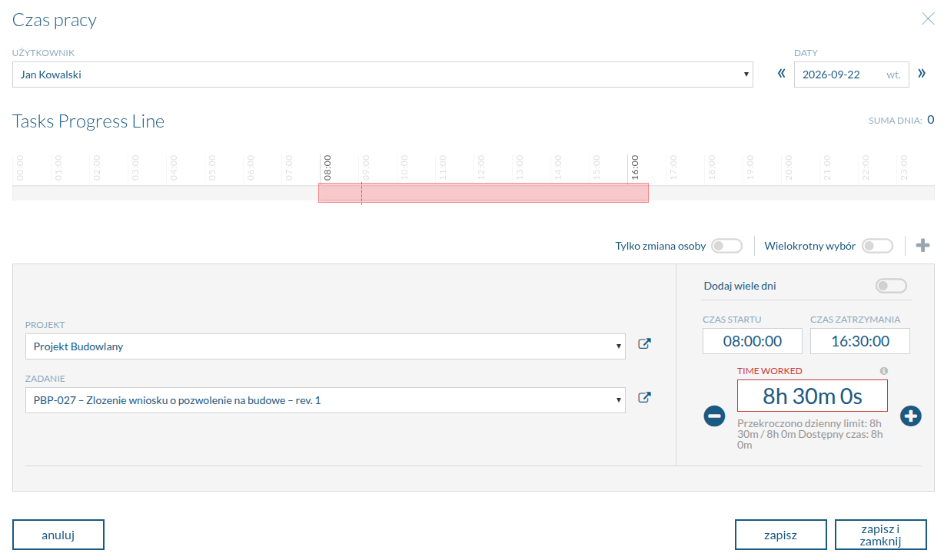
Task: Click the 12:00 tick on timeline
Action: click(x=480, y=167)
